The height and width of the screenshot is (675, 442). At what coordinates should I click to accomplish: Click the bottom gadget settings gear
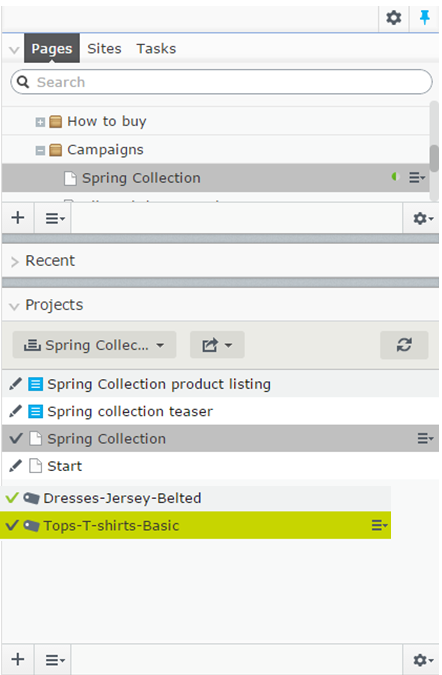pos(423,660)
